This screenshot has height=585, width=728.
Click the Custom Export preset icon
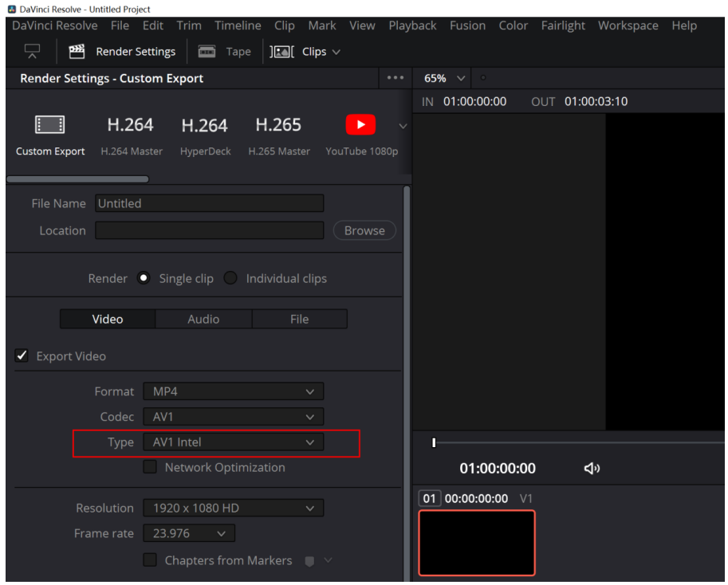50,125
